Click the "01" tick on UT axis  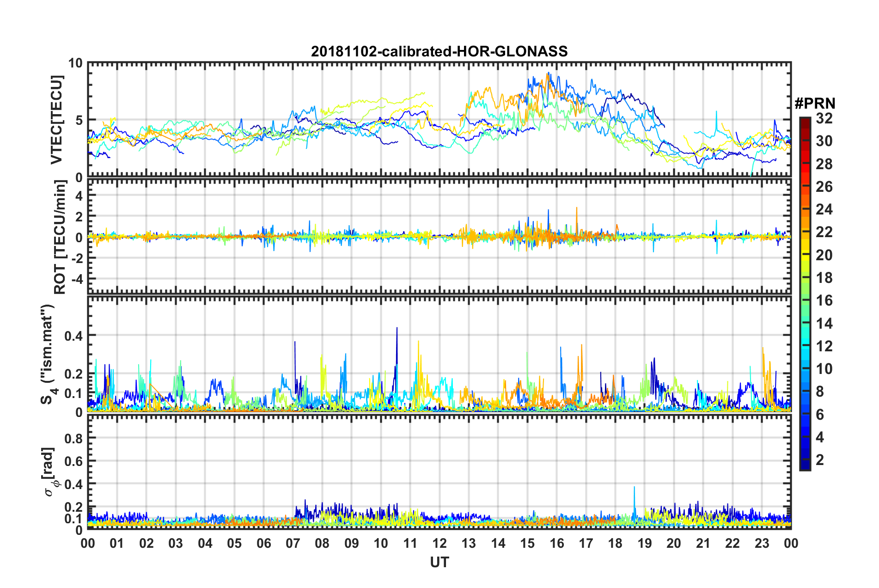click(x=117, y=544)
